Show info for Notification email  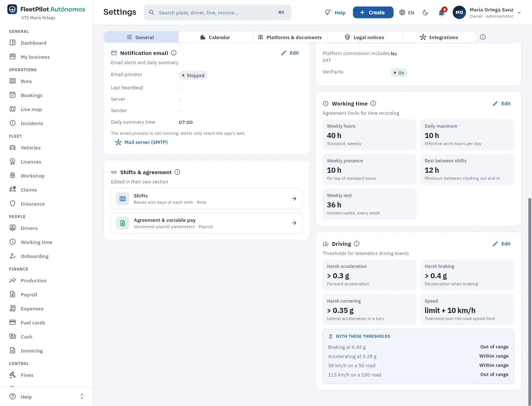coord(174,53)
